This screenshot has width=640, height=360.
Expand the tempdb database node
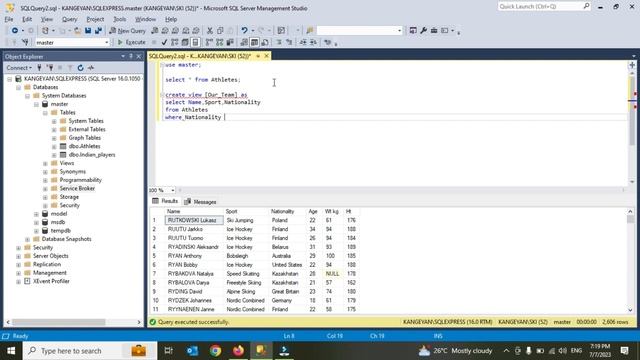(x=36, y=231)
